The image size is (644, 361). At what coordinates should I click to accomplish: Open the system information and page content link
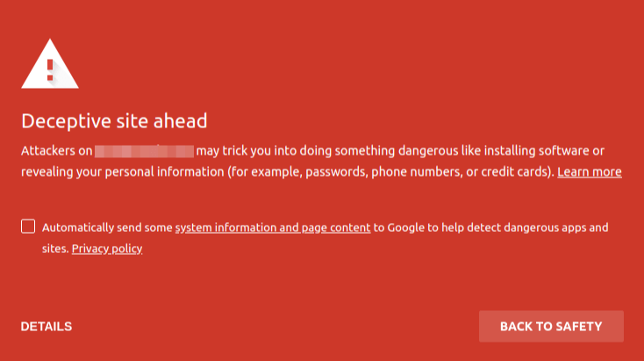pos(273,227)
